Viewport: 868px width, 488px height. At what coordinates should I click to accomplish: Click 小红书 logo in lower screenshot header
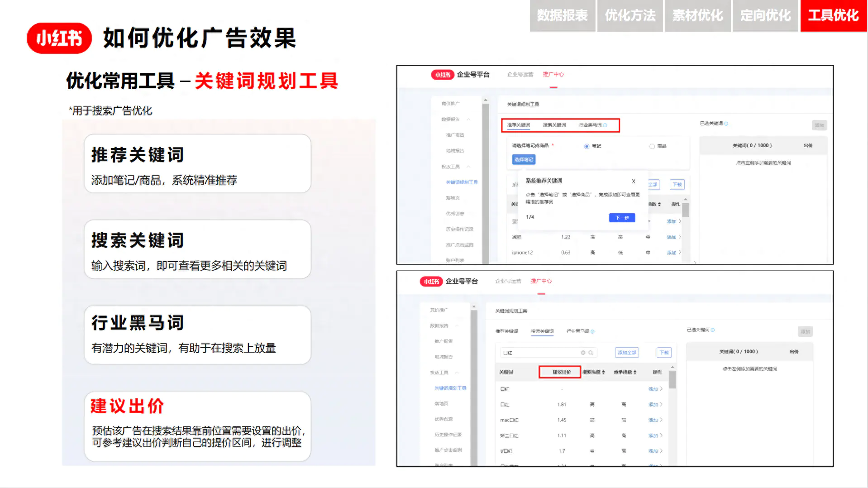click(431, 282)
